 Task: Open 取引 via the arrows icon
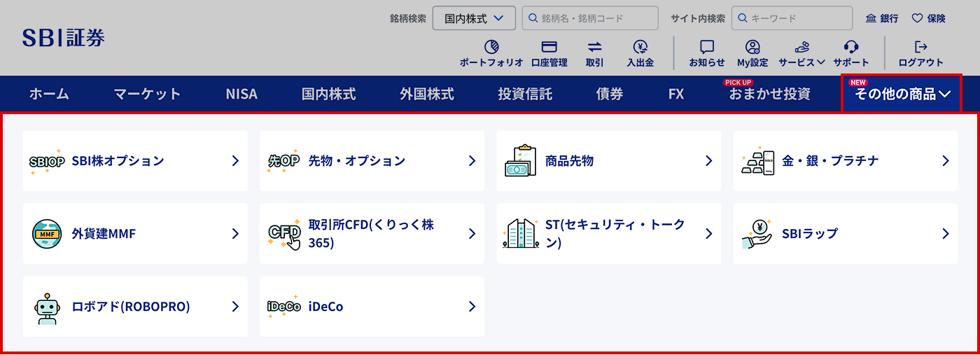pos(594,47)
